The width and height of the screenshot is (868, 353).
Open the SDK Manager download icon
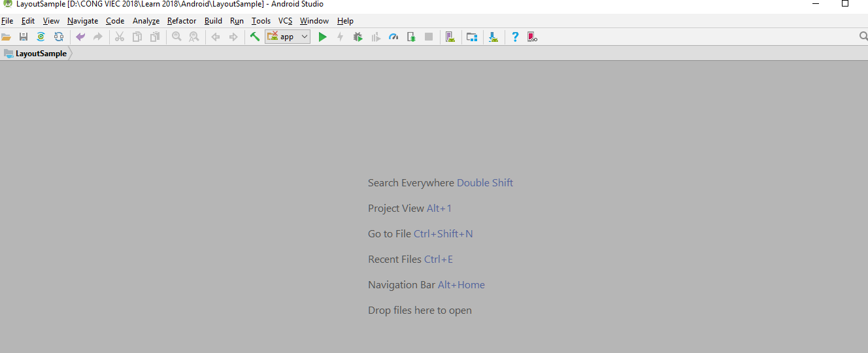coord(493,37)
